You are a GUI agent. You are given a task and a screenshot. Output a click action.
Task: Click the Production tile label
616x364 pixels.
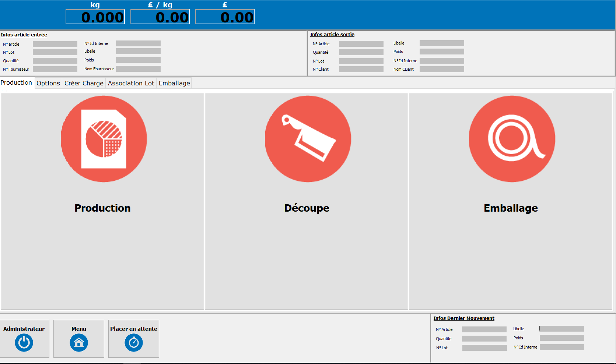[102, 208]
